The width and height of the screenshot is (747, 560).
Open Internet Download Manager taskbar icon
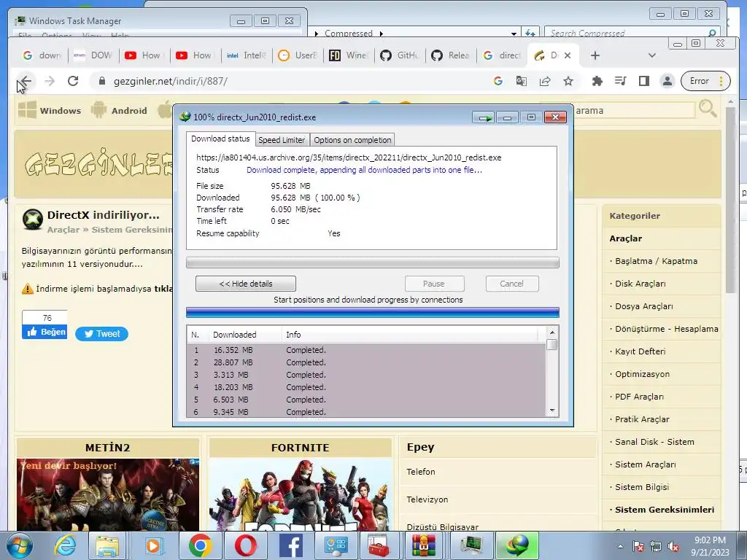pos(517,545)
